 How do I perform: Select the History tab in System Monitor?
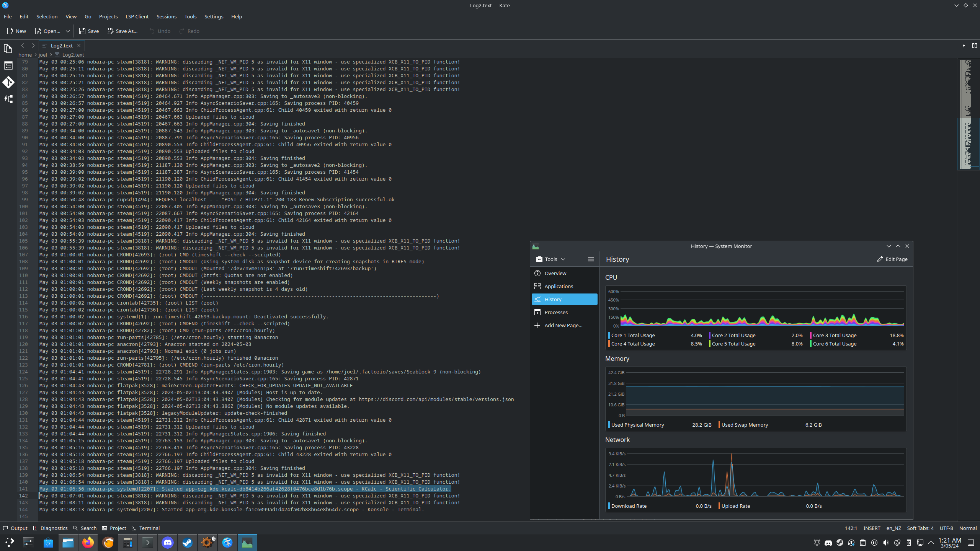(x=553, y=299)
